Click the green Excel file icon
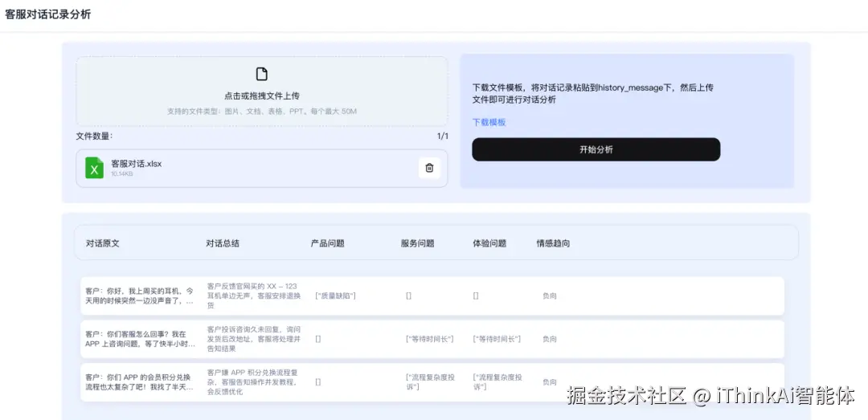The width and height of the screenshot is (868, 420). coord(95,168)
